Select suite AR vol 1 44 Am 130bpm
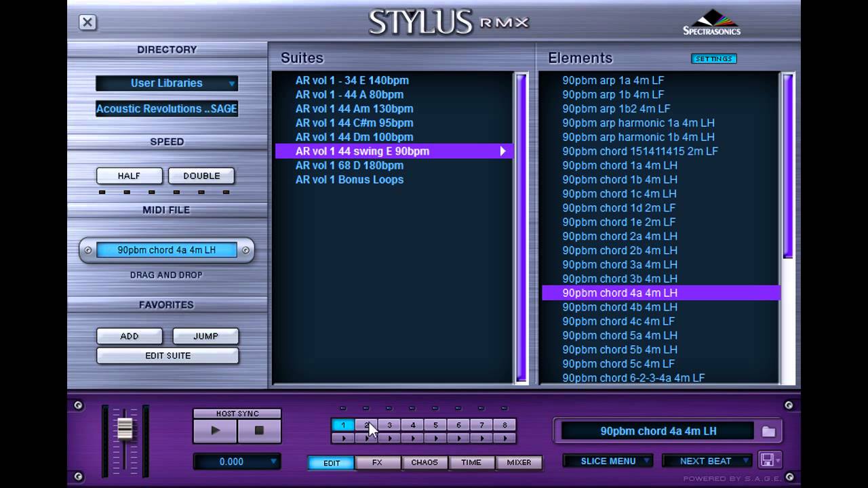Screen dimensions: 868x488 click(x=394, y=108)
